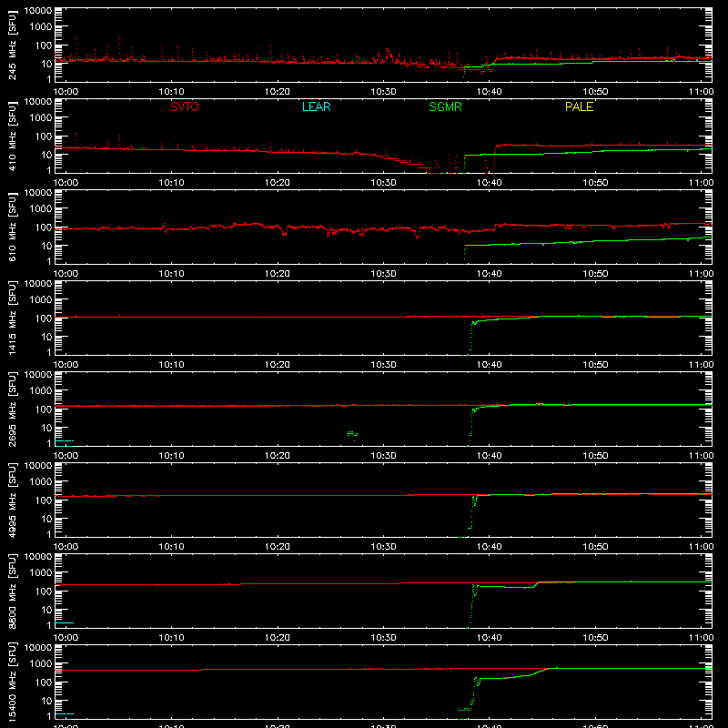Click the 10000 y-axis value on 245 MHz panel

click(x=38, y=11)
